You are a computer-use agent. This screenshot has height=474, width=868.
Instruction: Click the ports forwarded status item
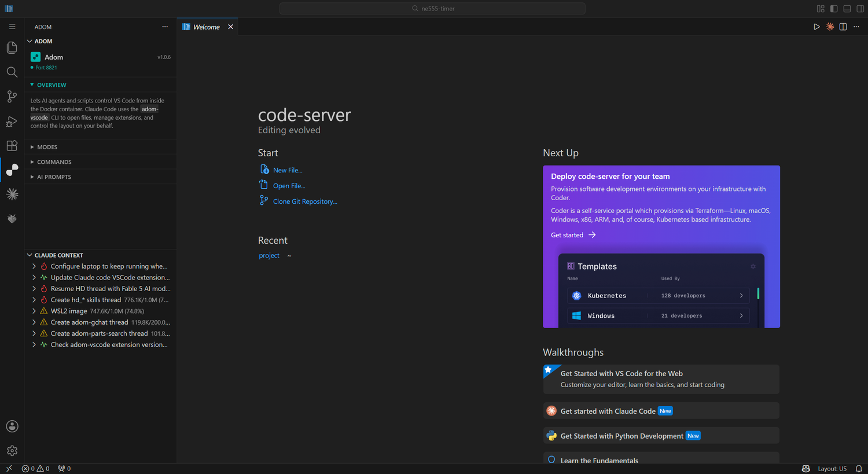[64, 469]
